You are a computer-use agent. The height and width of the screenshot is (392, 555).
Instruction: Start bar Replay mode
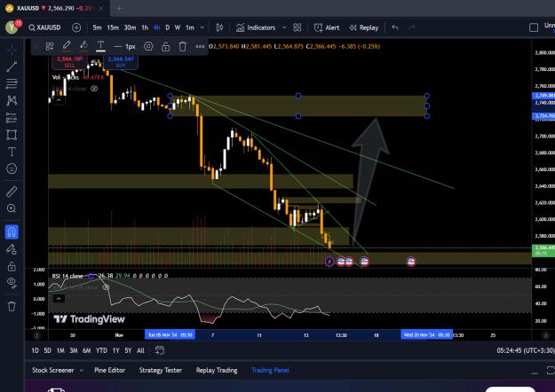pos(364,27)
